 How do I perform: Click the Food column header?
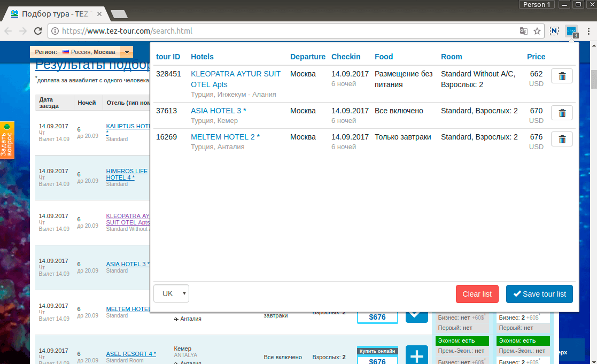[384, 57]
